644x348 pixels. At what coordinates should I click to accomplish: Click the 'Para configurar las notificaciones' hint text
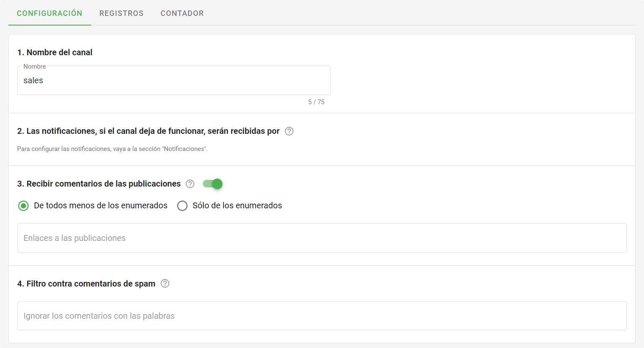[x=112, y=149]
